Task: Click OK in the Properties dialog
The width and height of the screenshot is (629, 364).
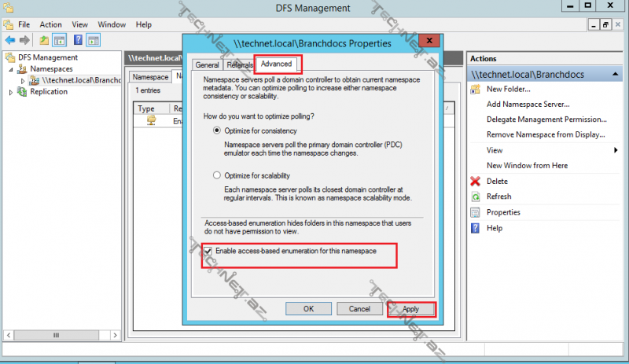Action: click(308, 309)
